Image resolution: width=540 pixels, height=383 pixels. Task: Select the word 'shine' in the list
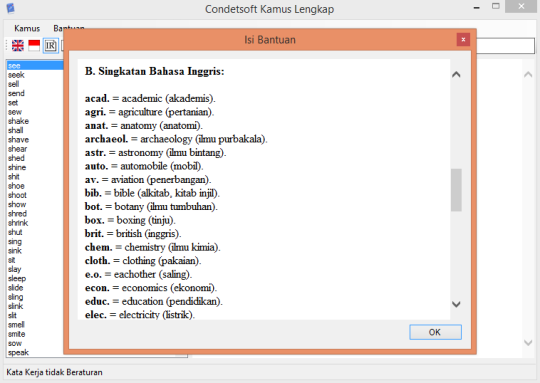pyautogui.click(x=17, y=167)
